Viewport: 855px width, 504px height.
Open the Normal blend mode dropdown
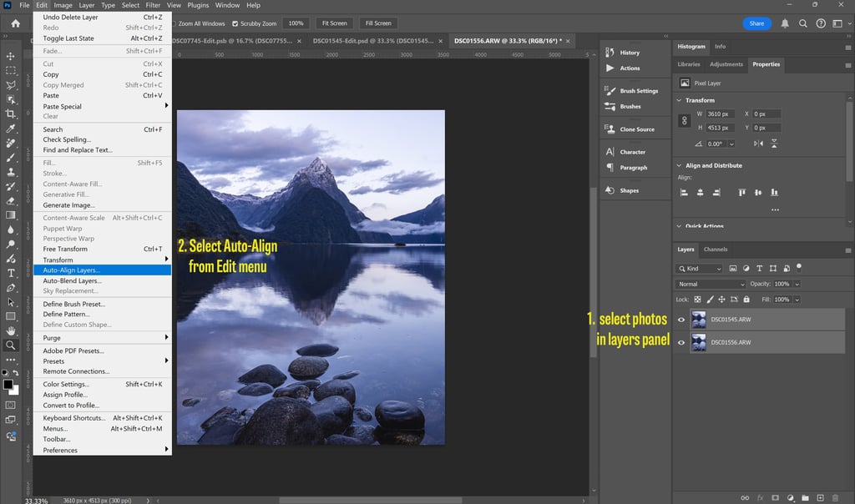pos(711,284)
